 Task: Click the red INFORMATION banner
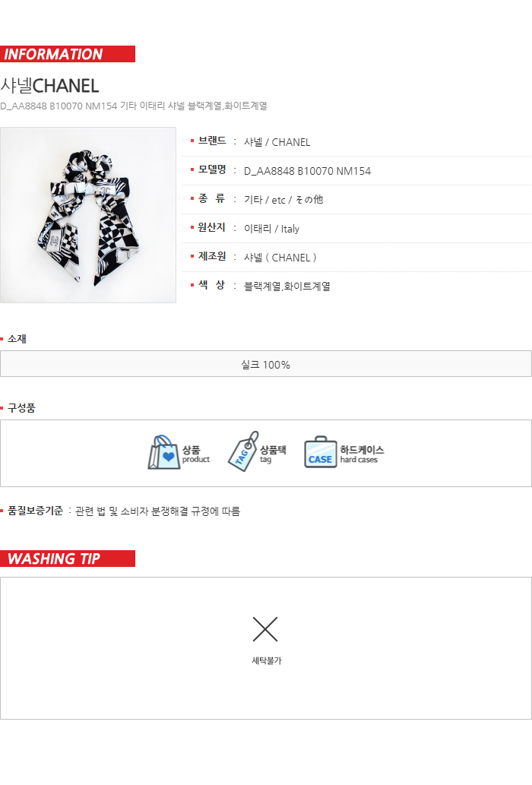point(68,54)
